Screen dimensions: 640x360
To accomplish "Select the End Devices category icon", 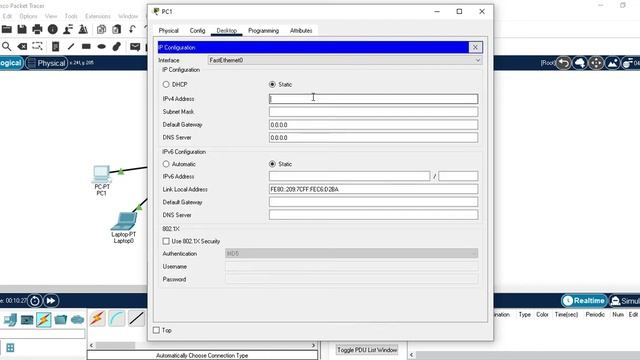I will [x=27, y=319].
